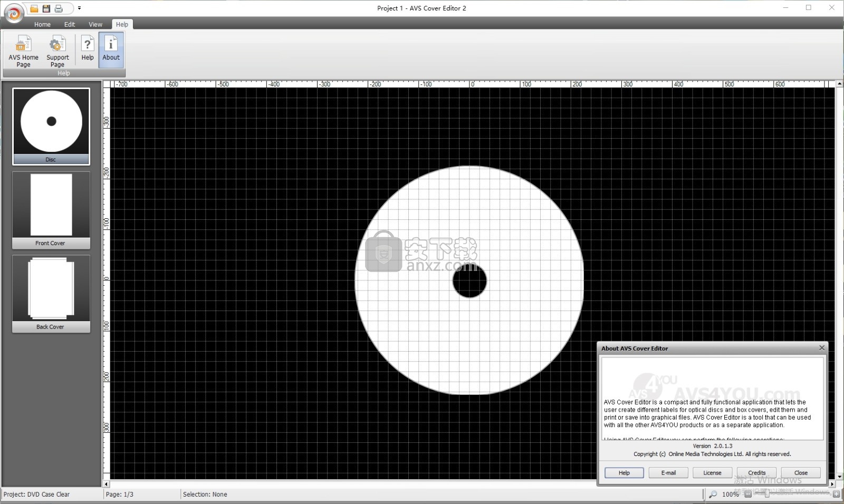844x504 pixels.
Task: Switch to the Home ribbon tab
Action: click(x=42, y=24)
